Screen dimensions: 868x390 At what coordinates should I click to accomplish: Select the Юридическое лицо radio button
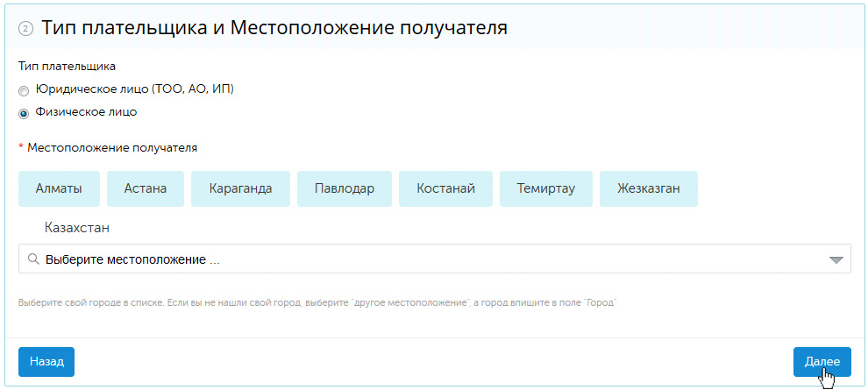tap(24, 90)
